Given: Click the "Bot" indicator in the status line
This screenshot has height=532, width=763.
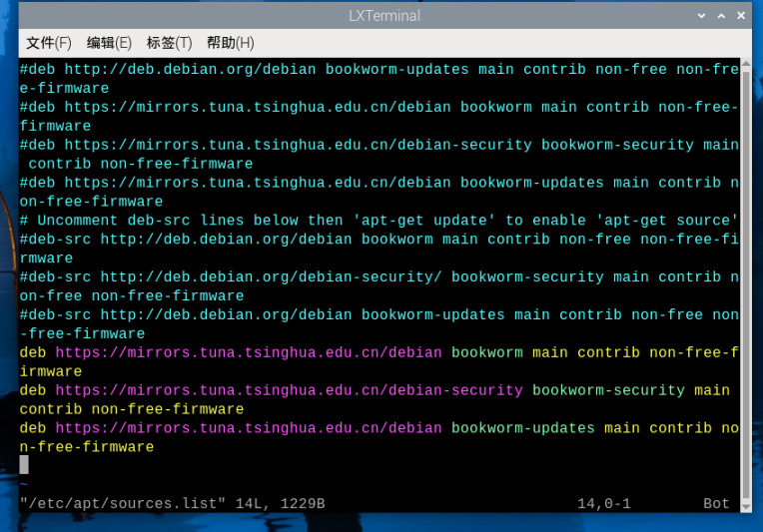Looking at the screenshot, I should tap(716, 503).
